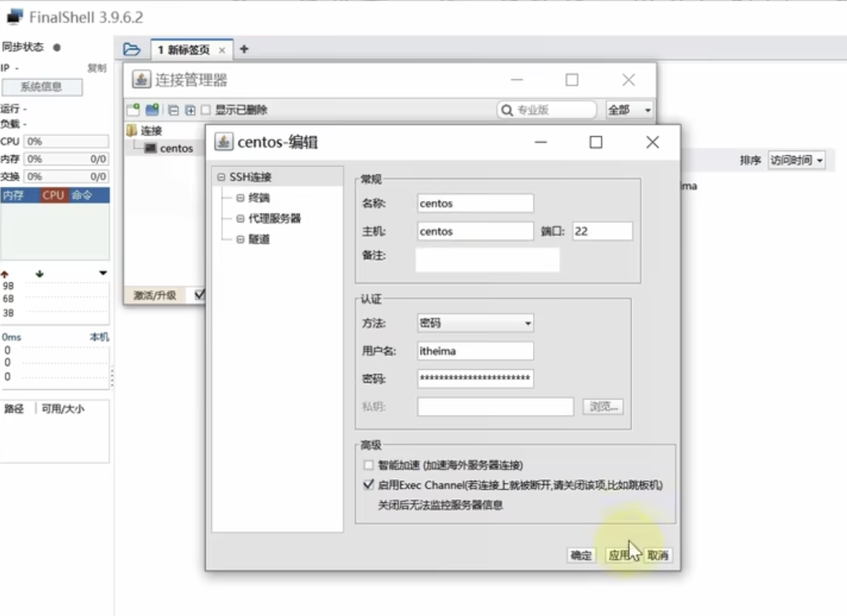Open the 访问时间 sort dropdown
The width and height of the screenshot is (847, 616).
pyautogui.click(x=796, y=160)
